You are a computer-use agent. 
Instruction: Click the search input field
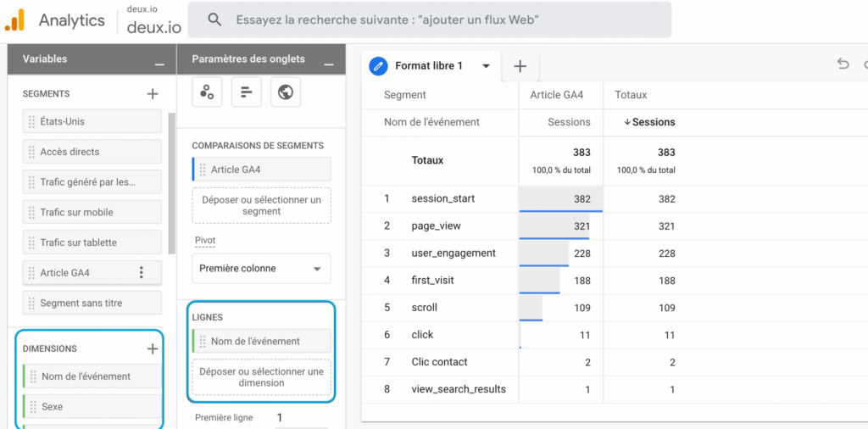point(430,20)
